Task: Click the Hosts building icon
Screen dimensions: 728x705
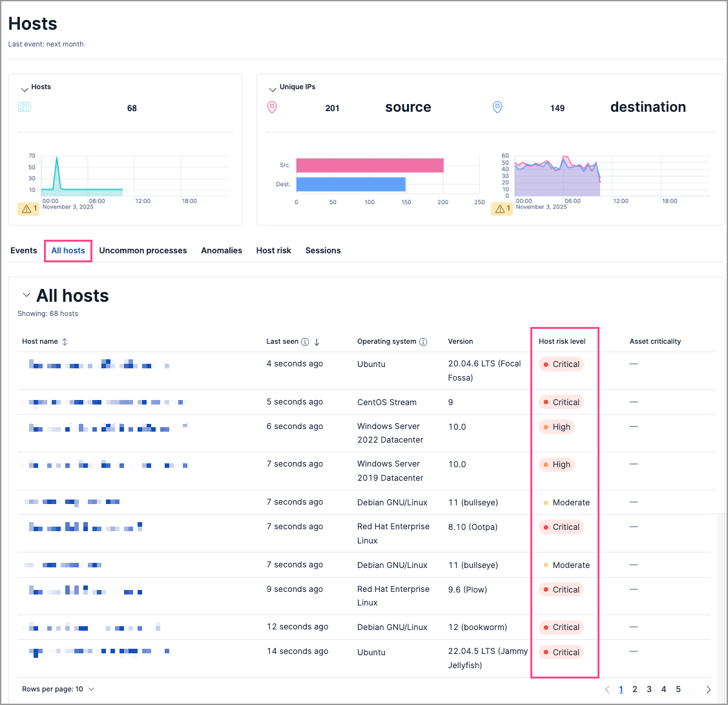Action: pyautogui.click(x=25, y=107)
